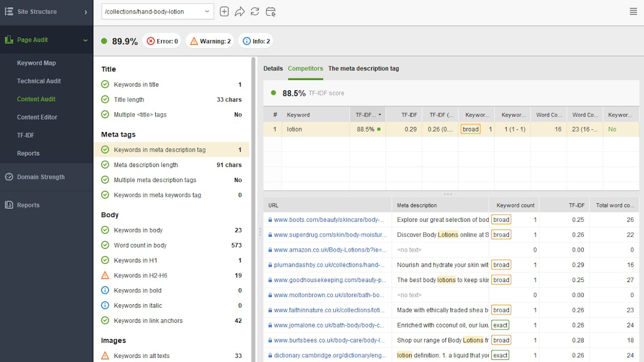Click the Error: 0 red cross badge
The height and width of the screenshot is (362, 644).
162,41
